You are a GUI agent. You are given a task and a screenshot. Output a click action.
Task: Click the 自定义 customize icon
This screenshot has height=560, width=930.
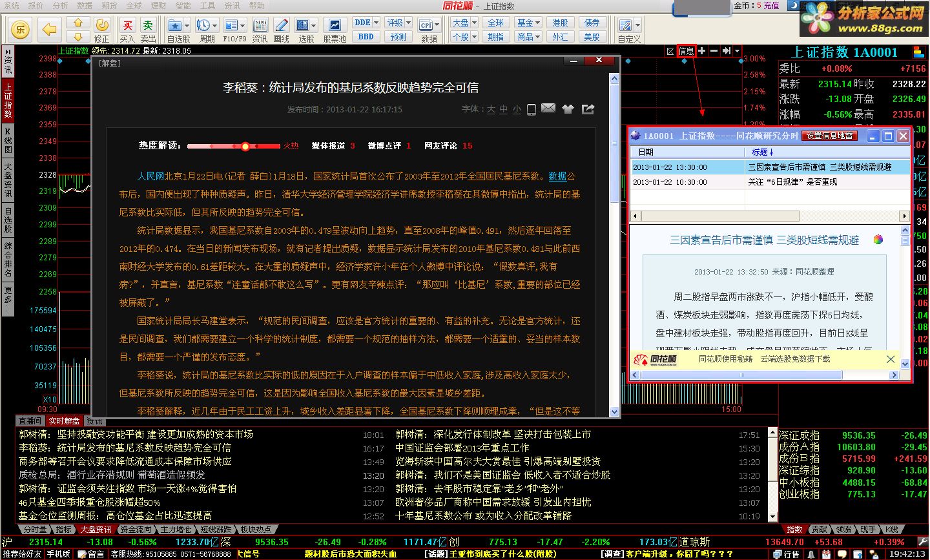click(625, 25)
